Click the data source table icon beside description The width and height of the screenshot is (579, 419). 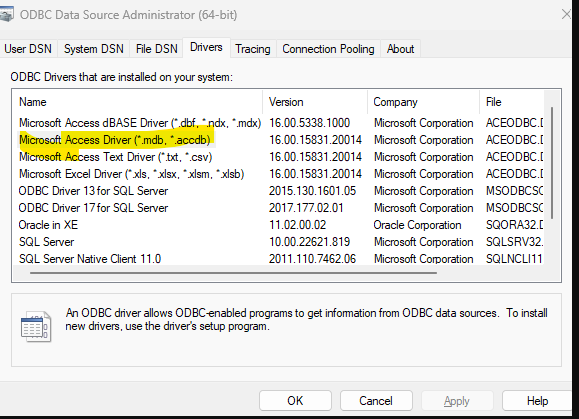[36, 327]
